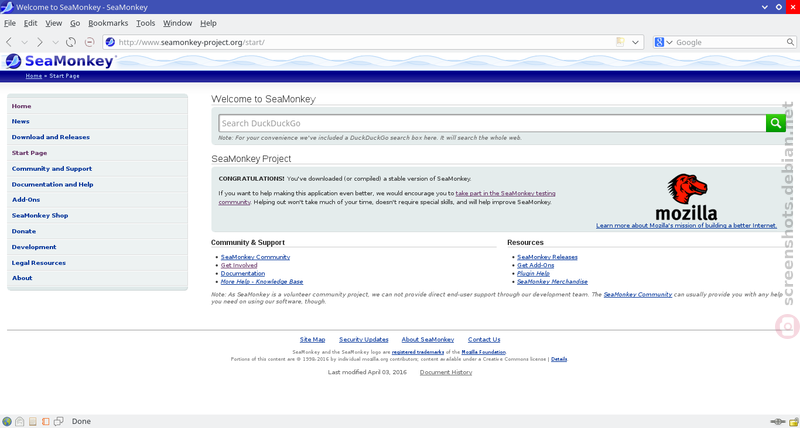The width and height of the screenshot is (800, 428).
Task: Click the SeaMonkey logo banner
Action: coord(59,61)
